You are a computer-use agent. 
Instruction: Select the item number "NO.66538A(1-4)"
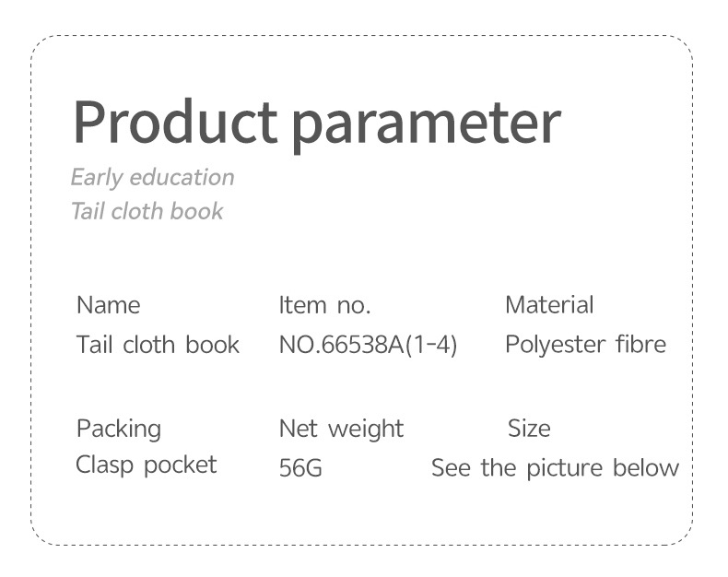[368, 346]
